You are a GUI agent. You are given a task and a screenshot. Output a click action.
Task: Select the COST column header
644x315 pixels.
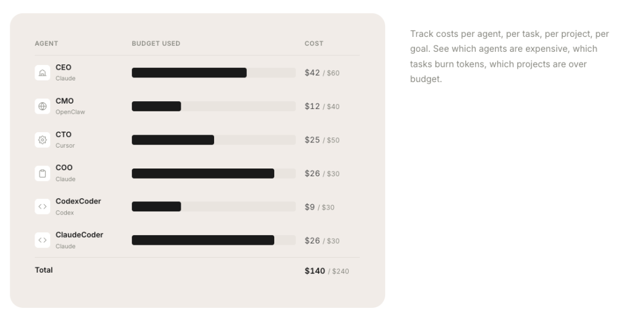coord(314,43)
